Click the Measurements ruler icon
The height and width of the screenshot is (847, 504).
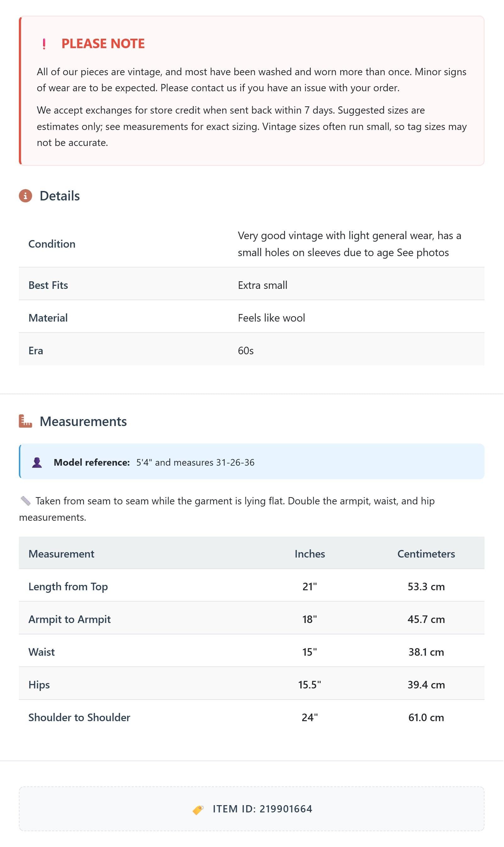coord(25,421)
